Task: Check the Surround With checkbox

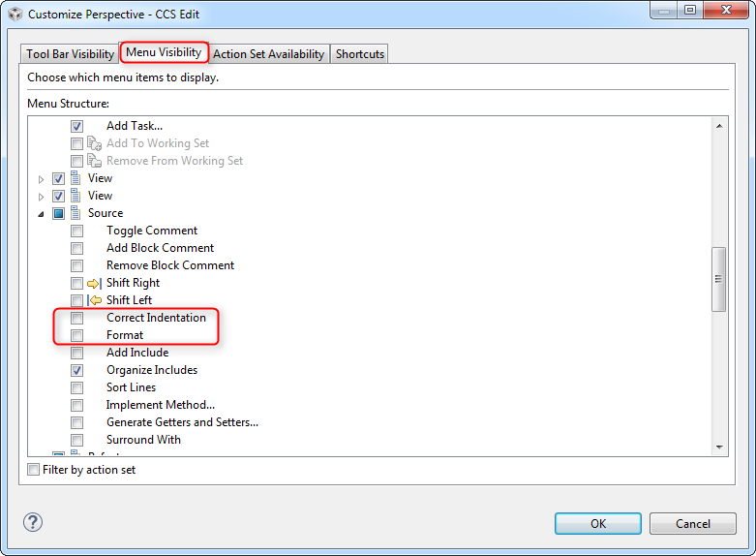Action: [76, 440]
